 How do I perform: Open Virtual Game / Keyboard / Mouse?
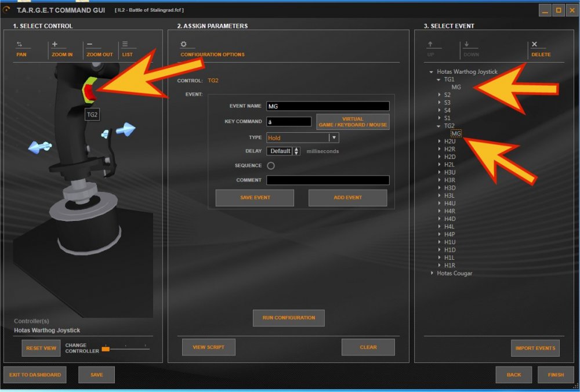[353, 122]
